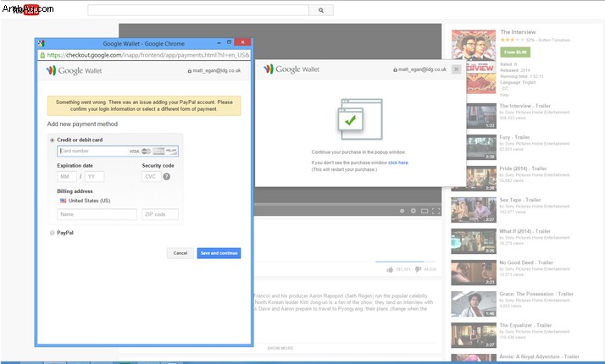Click the video player settings gear
605x364 pixels.
pyautogui.click(x=414, y=211)
